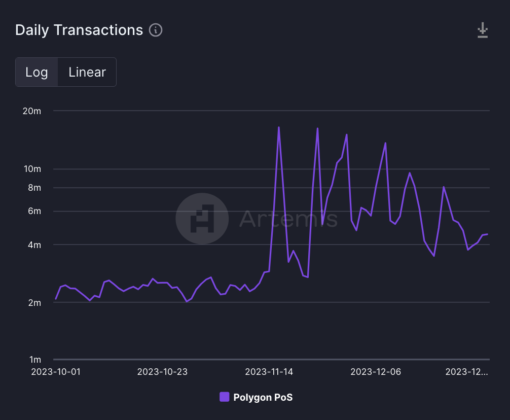Click the info icon beside Daily Transactions
510x420 pixels.
coord(156,30)
